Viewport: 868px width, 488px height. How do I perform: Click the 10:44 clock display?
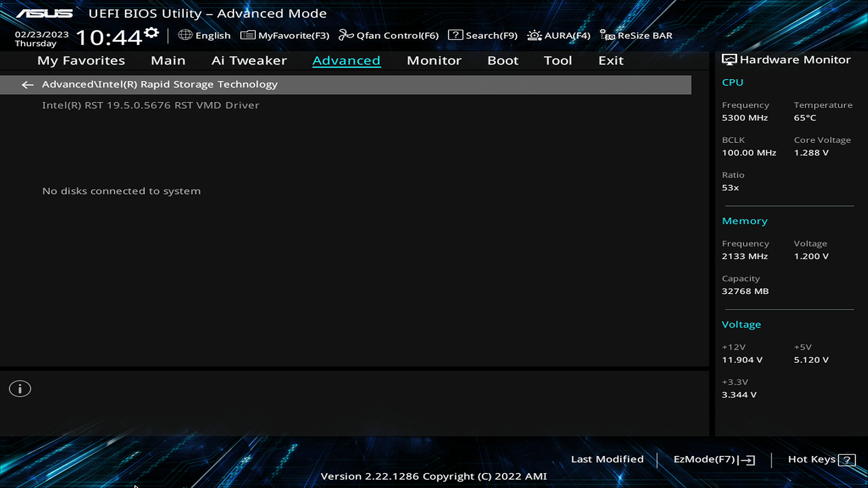[109, 38]
